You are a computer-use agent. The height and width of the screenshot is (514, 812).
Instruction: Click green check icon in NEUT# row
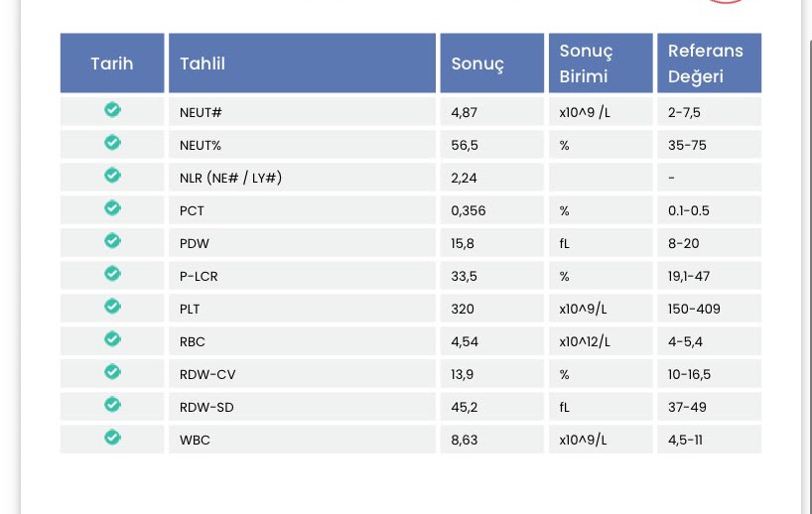pos(112,110)
